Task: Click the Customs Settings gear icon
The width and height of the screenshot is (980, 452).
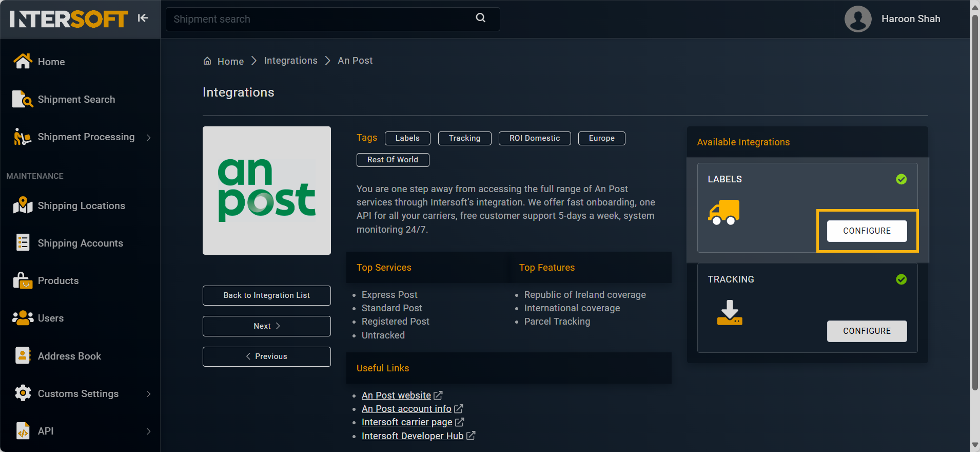Action: (23, 393)
